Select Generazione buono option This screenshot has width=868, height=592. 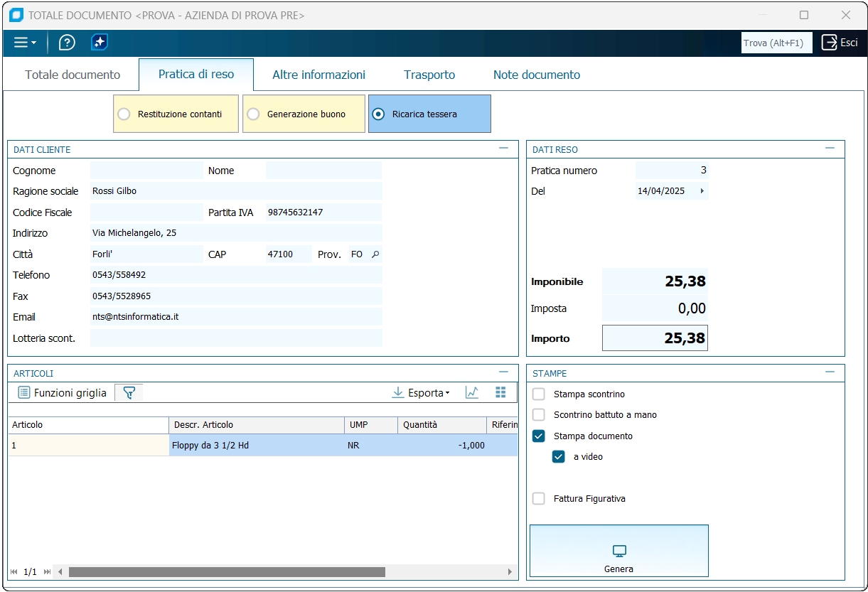point(253,114)
